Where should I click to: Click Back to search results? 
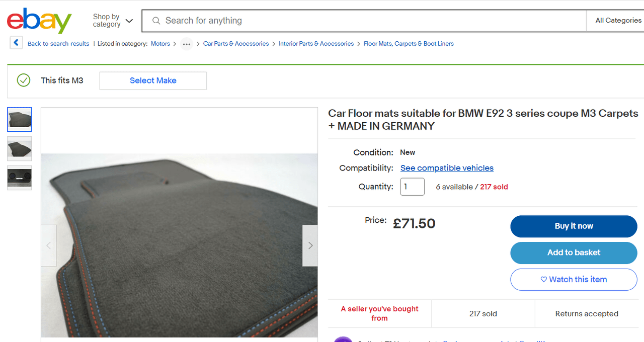58,44
